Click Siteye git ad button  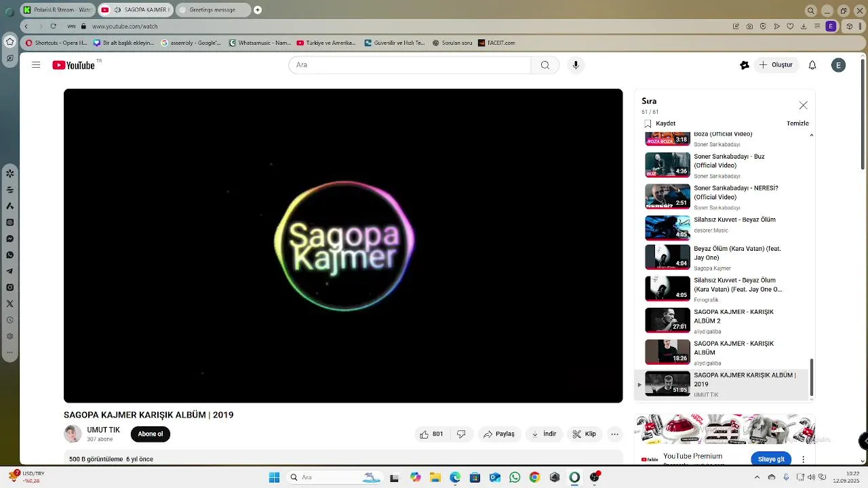tap(771, 459)
